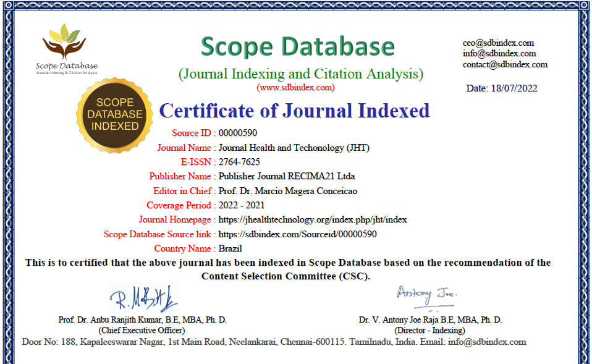
Task: Click the Editor in Chief label
Action: [185, 191]
